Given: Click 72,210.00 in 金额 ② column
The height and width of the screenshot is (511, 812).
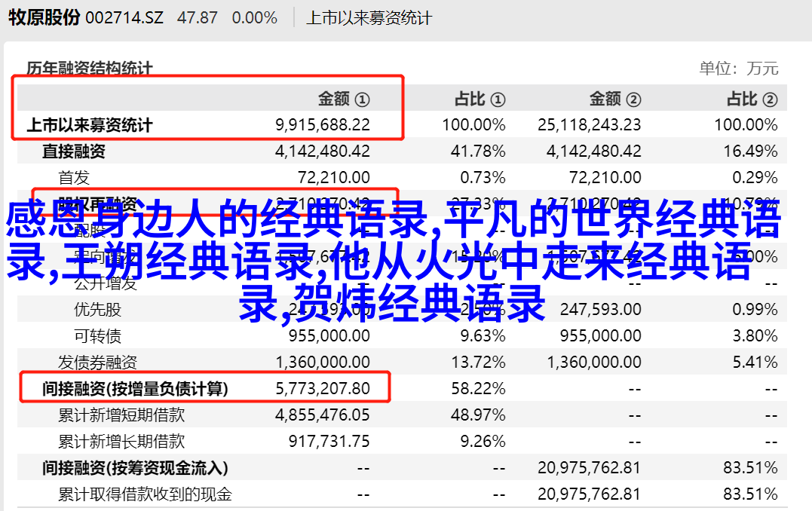Looking at the screenshot, I should coord(605,178).
